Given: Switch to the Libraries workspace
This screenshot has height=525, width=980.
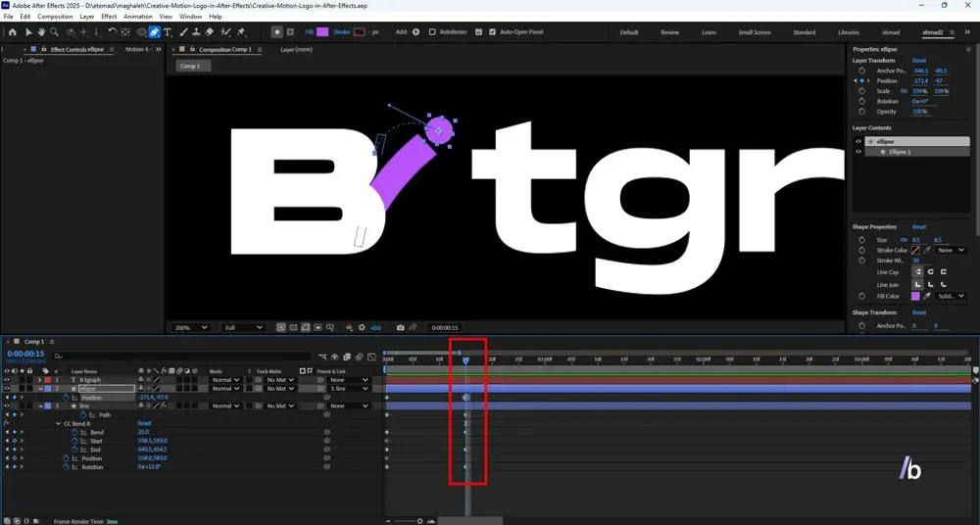Looking at the screenshot, I should [848, 32].
